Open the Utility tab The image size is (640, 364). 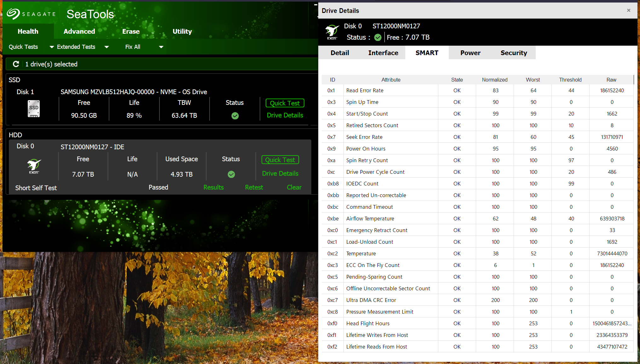click(x=182, y=31)
